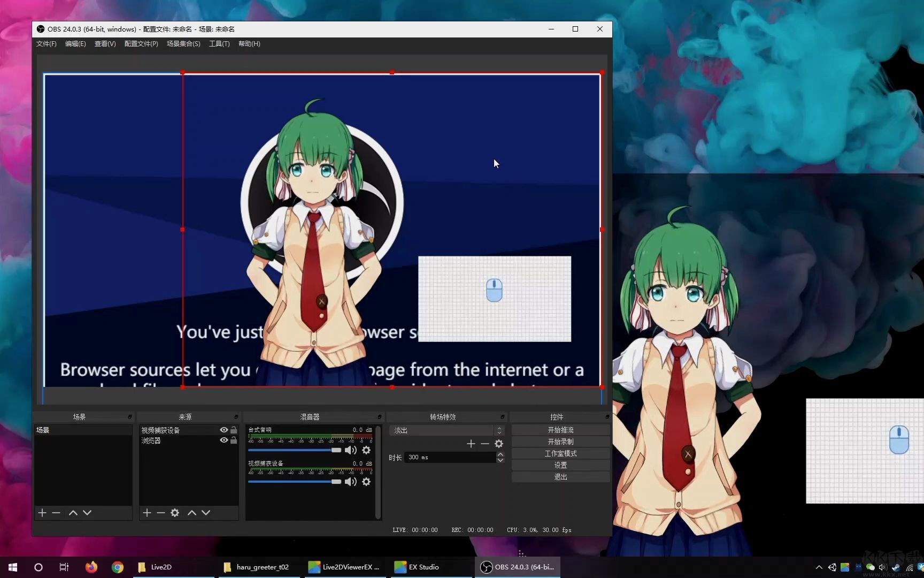Launch Chrome from the taskbar
924x578 pixels.
point(118,567)
